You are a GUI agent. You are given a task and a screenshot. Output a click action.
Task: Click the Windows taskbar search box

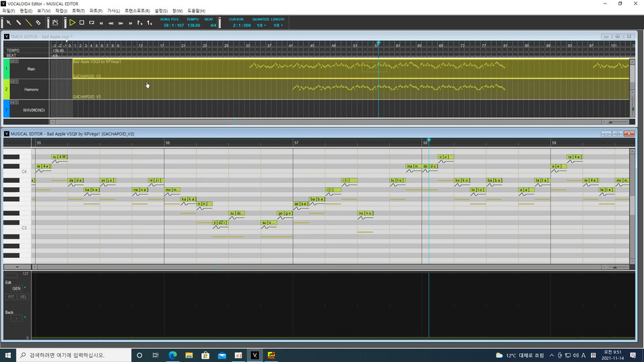(x=74, y=355)
